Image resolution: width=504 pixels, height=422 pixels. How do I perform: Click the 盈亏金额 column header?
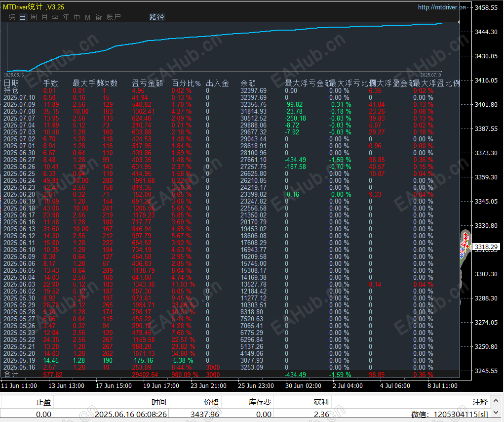148,84
